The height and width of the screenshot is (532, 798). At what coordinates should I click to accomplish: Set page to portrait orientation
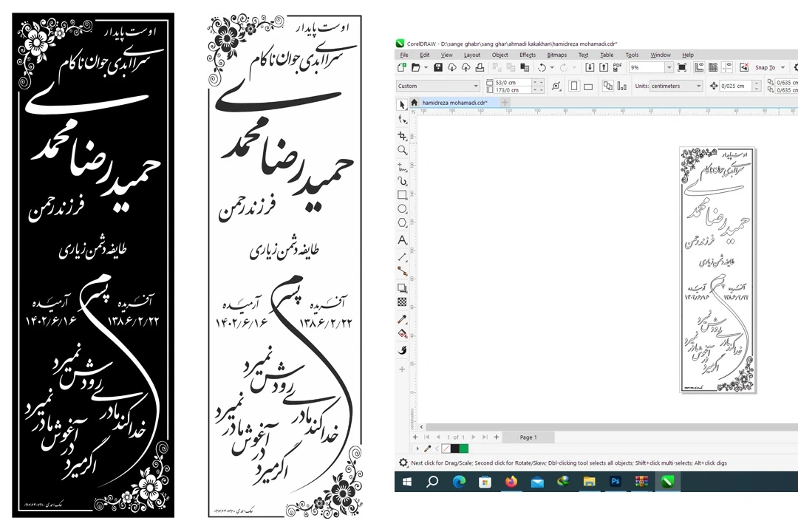(x=574, y=86)
